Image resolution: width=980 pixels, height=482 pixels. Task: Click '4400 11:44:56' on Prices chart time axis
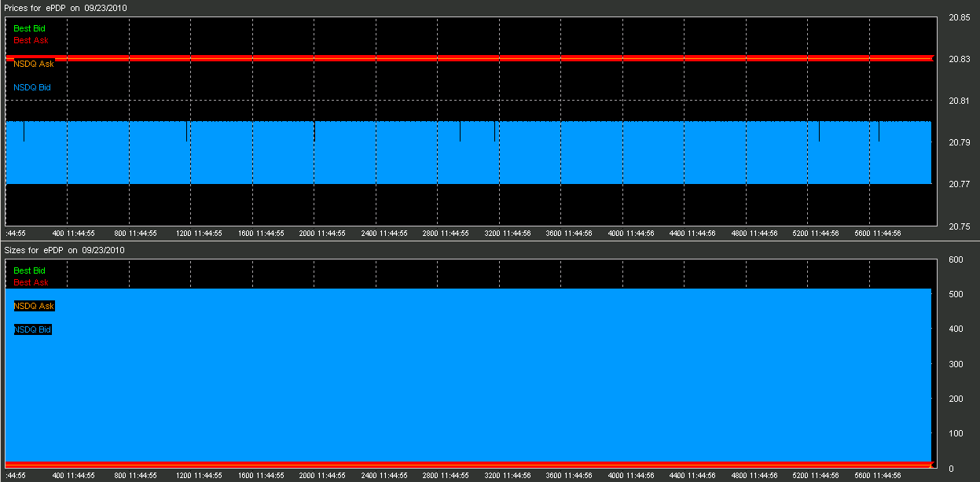tap(692, 234)
